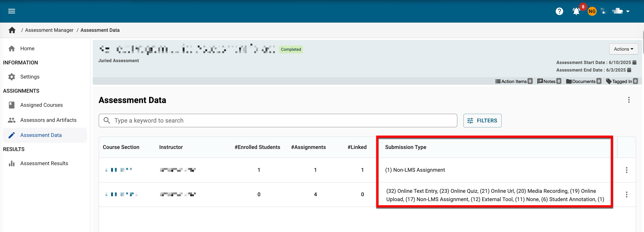Screen dimensions: 644x232
Task: Open the notifications bell
Action: pyautogui.click(x=576, y=11)
